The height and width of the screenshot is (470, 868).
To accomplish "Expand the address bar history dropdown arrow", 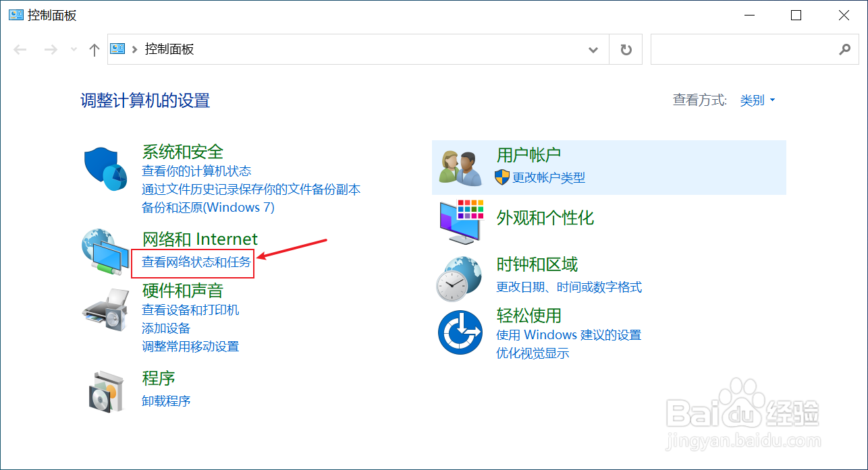I will point(593,49).
